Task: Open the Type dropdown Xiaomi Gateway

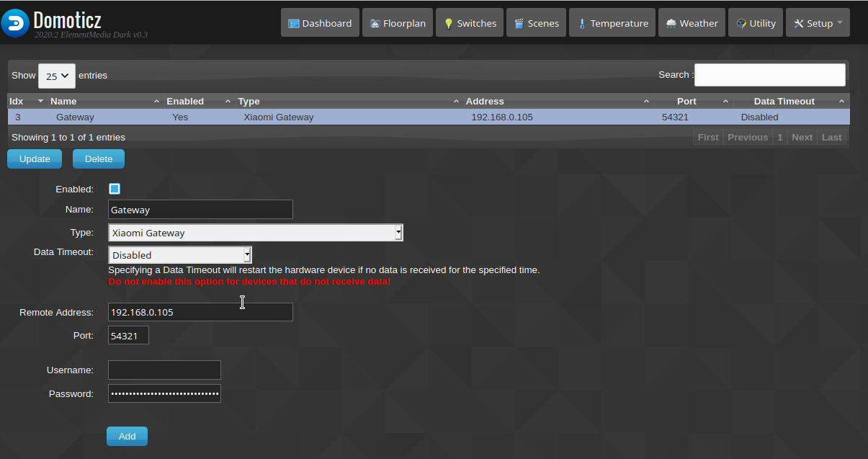Action: click(x=256, y=233)
